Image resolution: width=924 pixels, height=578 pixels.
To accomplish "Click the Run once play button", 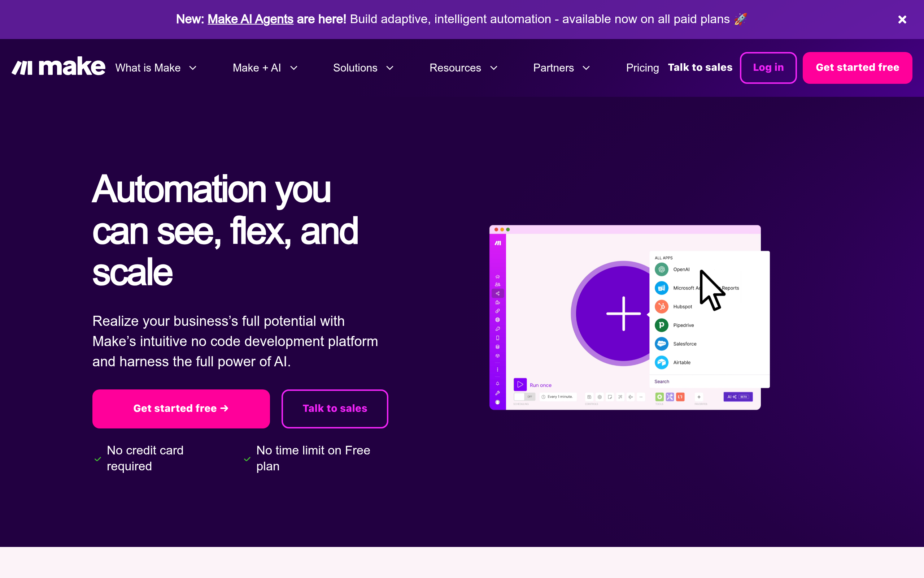I will click(520, 385).
